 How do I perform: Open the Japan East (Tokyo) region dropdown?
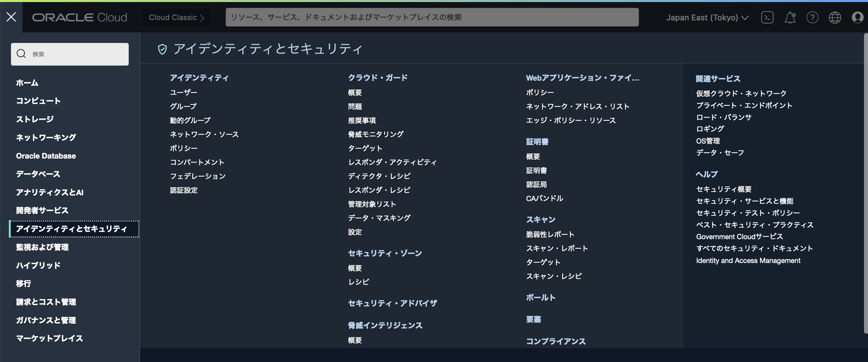(706, 17)
